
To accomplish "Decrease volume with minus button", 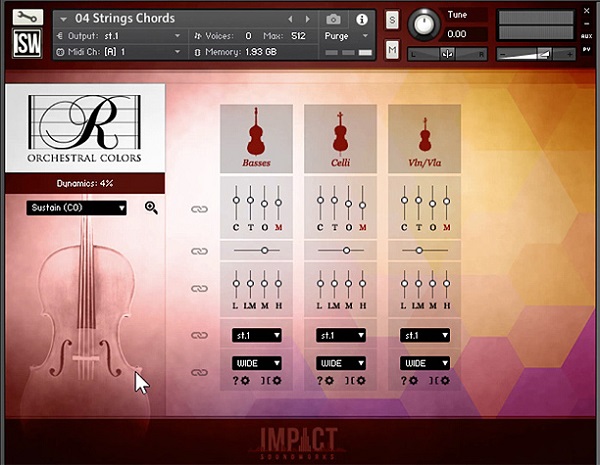I will click(503, 55).
